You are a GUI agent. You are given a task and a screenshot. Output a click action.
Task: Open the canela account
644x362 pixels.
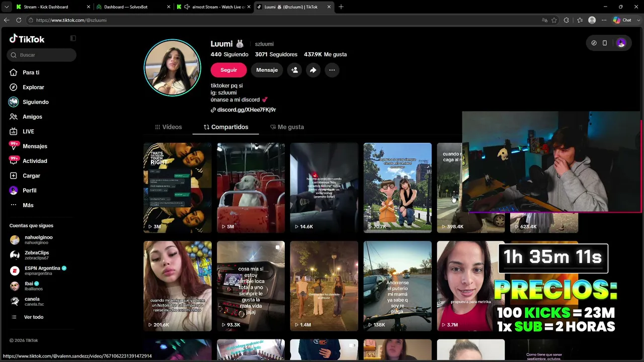click(34, 301)
